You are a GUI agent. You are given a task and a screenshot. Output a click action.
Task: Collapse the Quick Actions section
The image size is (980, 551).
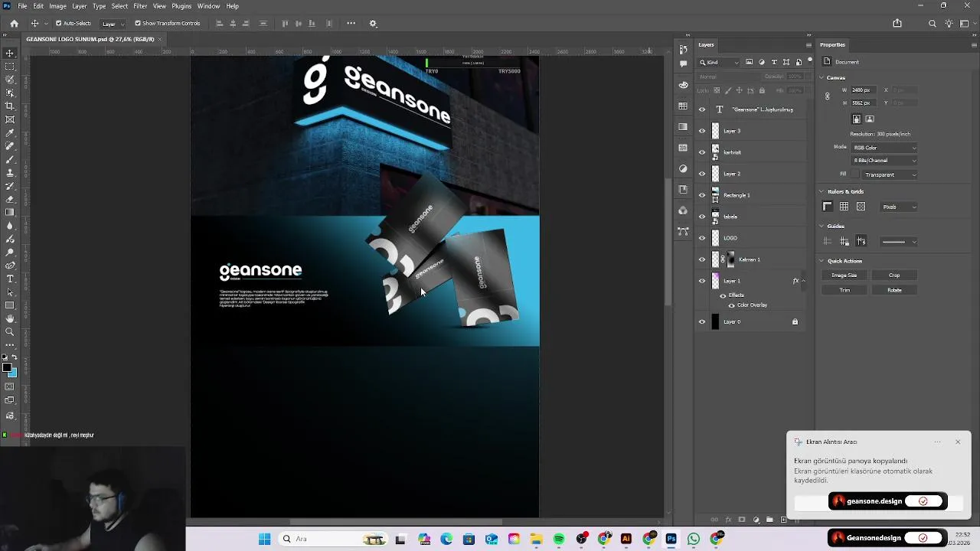point(822,261)
